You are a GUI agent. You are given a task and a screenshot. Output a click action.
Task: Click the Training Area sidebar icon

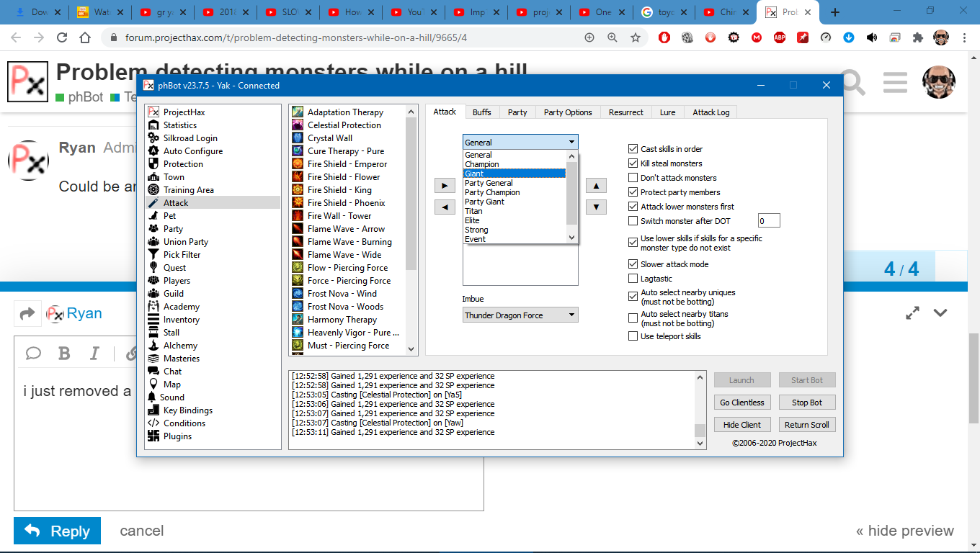[x=153, y=190]
